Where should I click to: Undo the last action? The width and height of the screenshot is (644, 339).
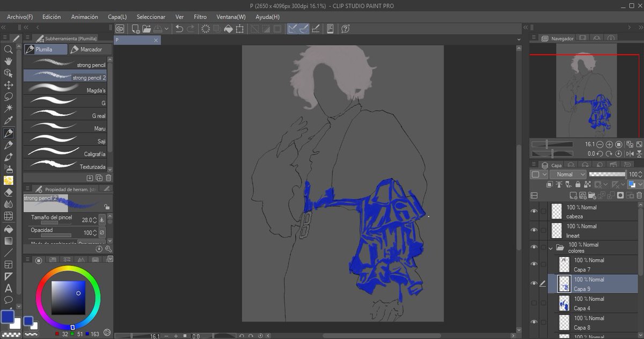point(179,28)
